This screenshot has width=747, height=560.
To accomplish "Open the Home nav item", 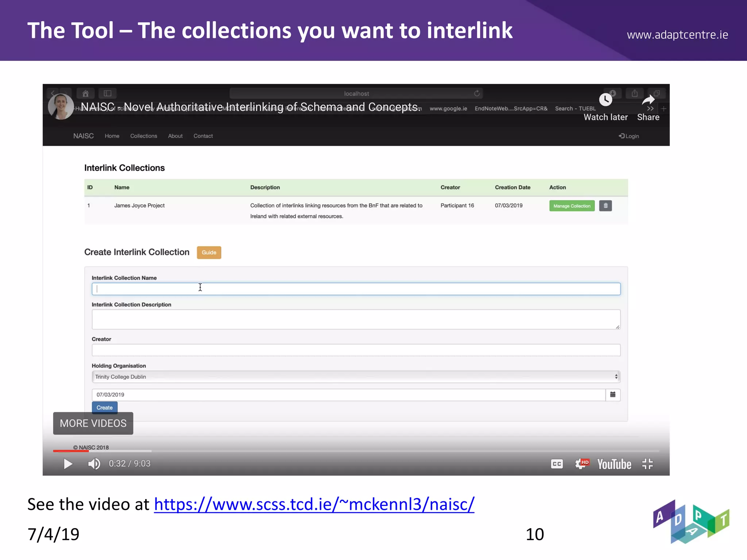I will click(112, 136).
